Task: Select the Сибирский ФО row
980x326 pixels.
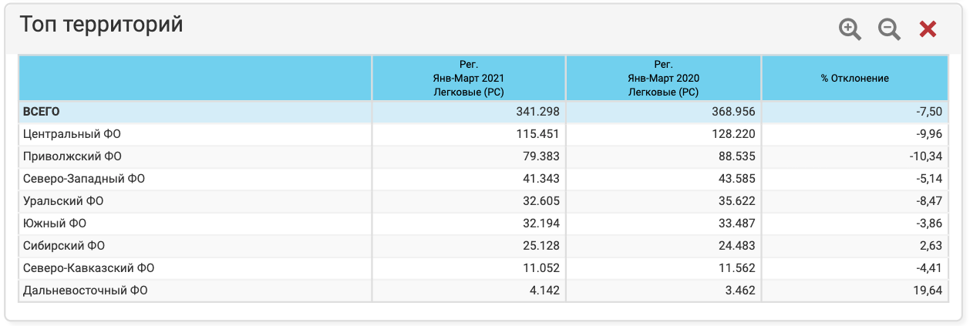Action: pos(64,246)
